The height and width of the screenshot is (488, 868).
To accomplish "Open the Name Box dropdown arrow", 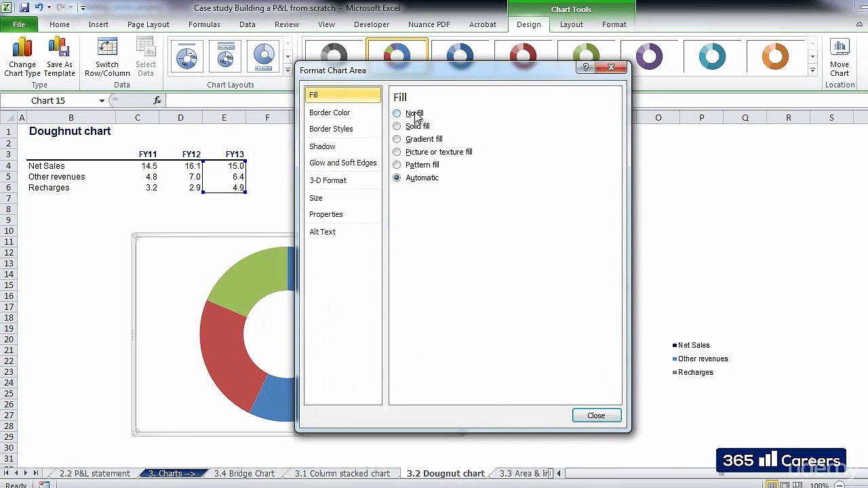I will tap(102, 101).
